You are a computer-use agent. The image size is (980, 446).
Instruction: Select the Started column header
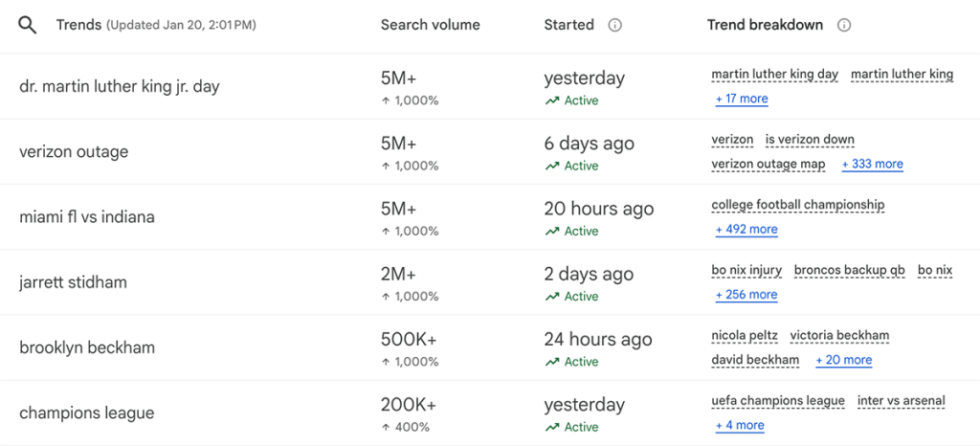568,25
